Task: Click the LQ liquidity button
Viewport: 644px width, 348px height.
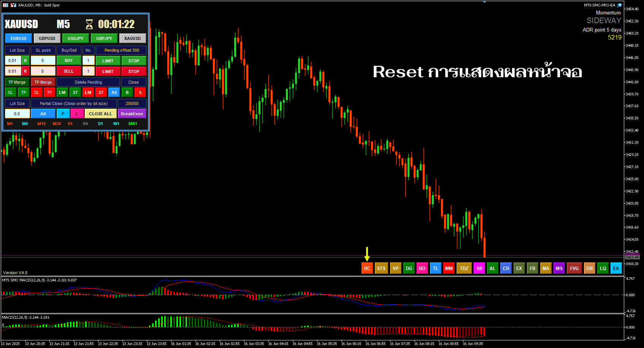Action: [603, 268]
